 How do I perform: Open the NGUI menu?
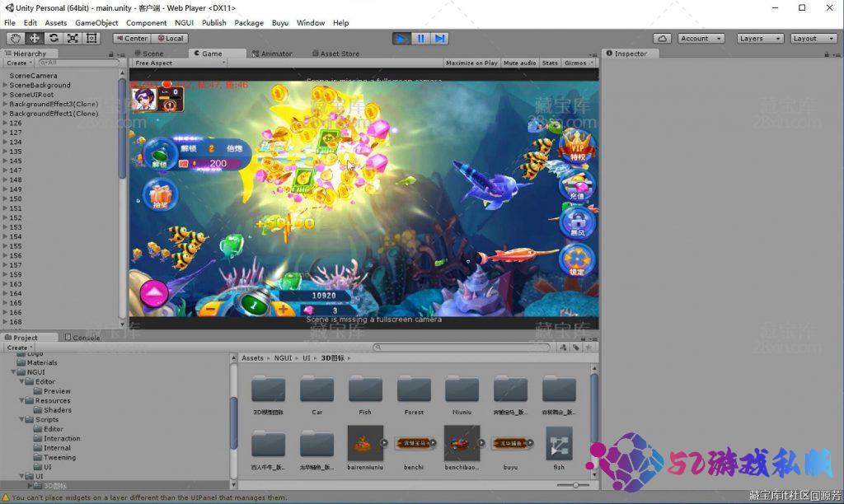click(182, 22)
